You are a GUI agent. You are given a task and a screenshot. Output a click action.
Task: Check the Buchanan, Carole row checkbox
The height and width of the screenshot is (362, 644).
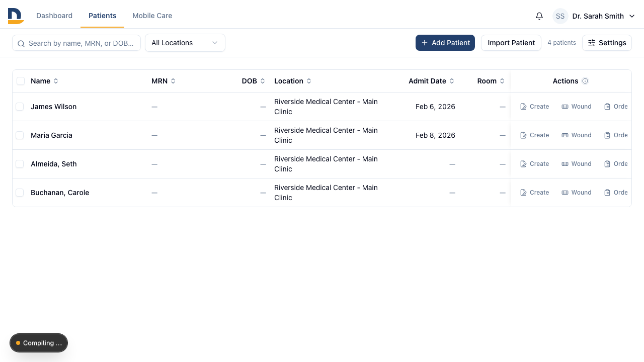pyautogui.click(x=20, y=193)
